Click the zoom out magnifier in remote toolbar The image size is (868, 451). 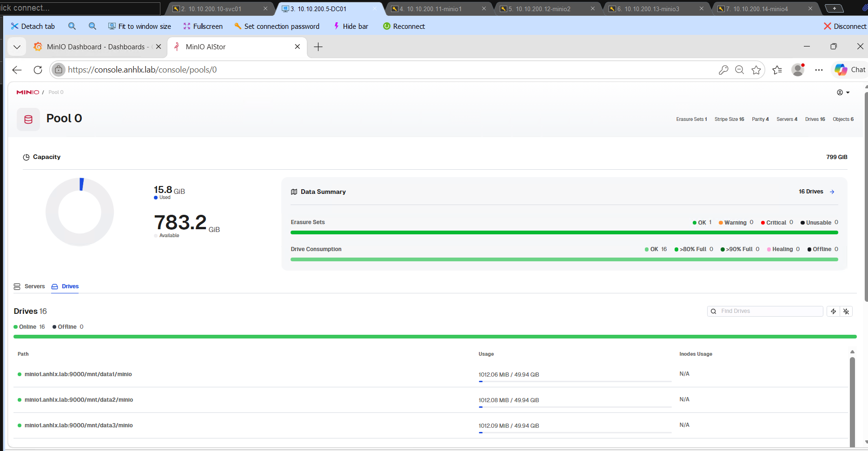(93, 26)
